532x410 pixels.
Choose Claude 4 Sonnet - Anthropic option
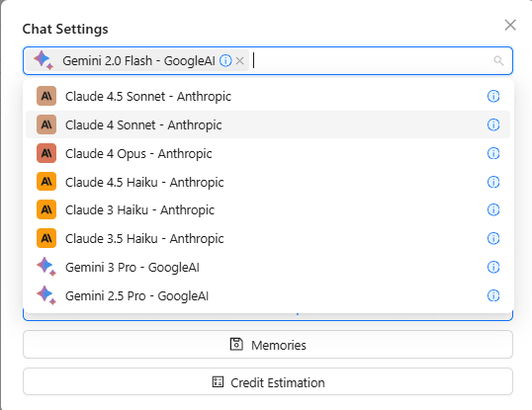268,124
